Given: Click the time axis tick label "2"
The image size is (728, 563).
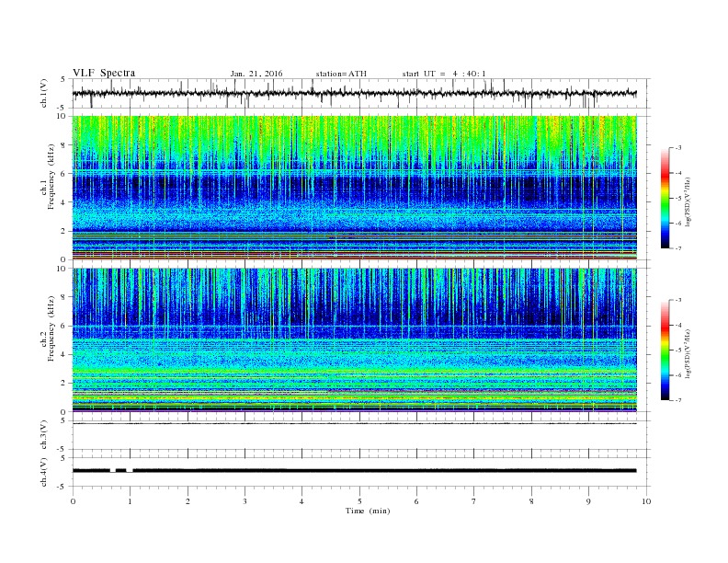Looking at the screenshot, I should pyautogui.click(x=188, y=501).
